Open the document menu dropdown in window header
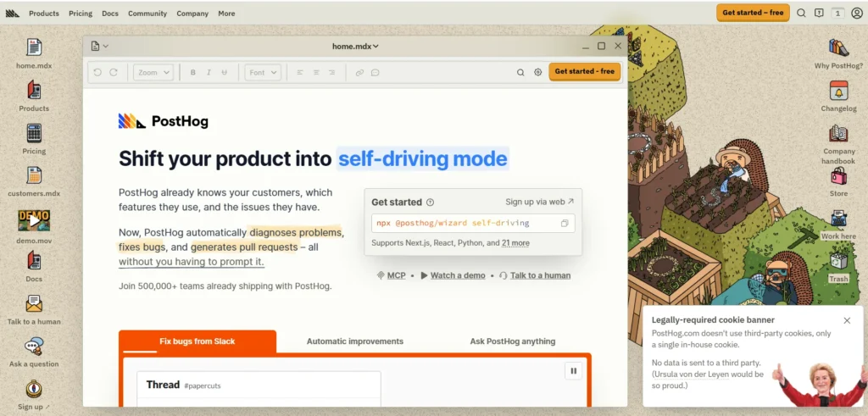This screenshot has width=868, height=416. [x=100, y=47]
